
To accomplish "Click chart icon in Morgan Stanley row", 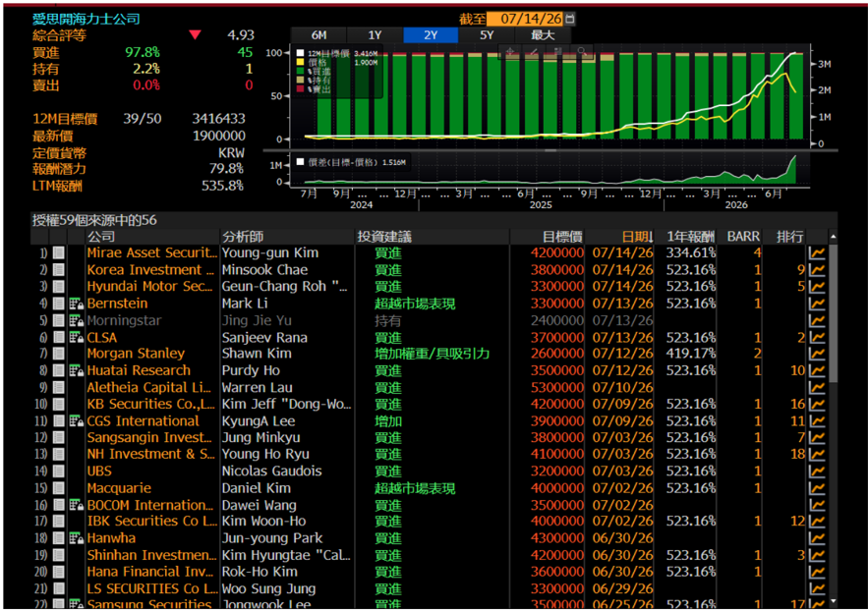I will [817, 354].
